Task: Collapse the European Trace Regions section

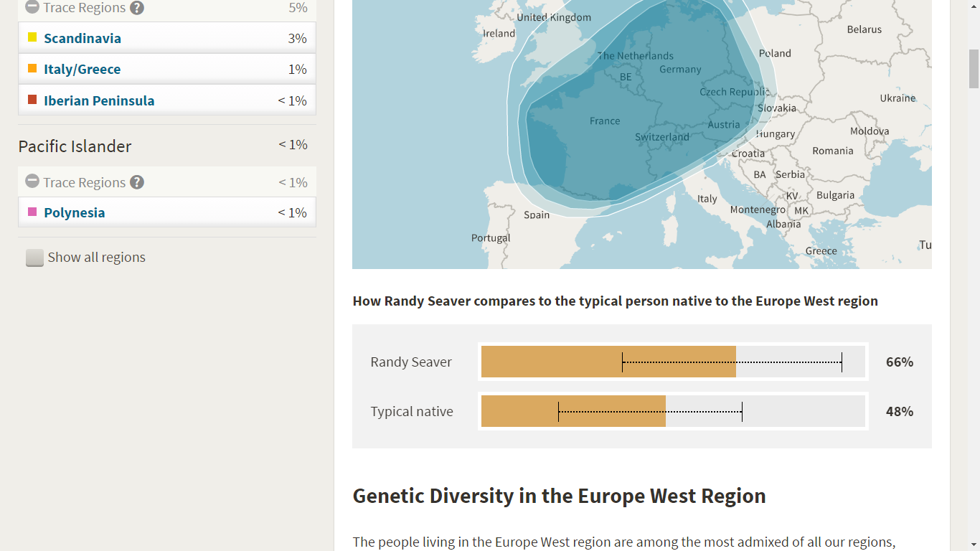Action: (x=32, y=8)
